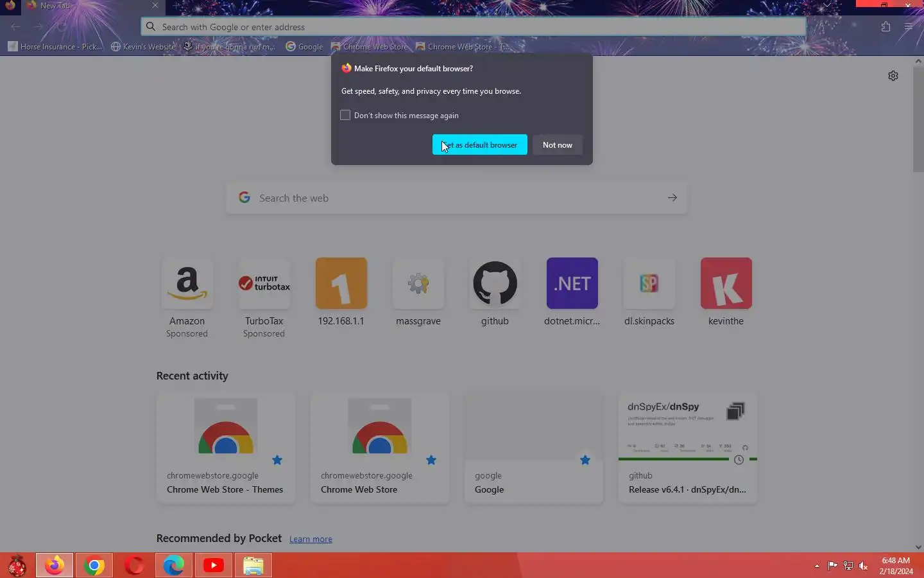Open Horse Insurance bookmark
Image resolution: width=924 pixels, height=578 pixels.
pyautogui.click(x=55, y=46)
